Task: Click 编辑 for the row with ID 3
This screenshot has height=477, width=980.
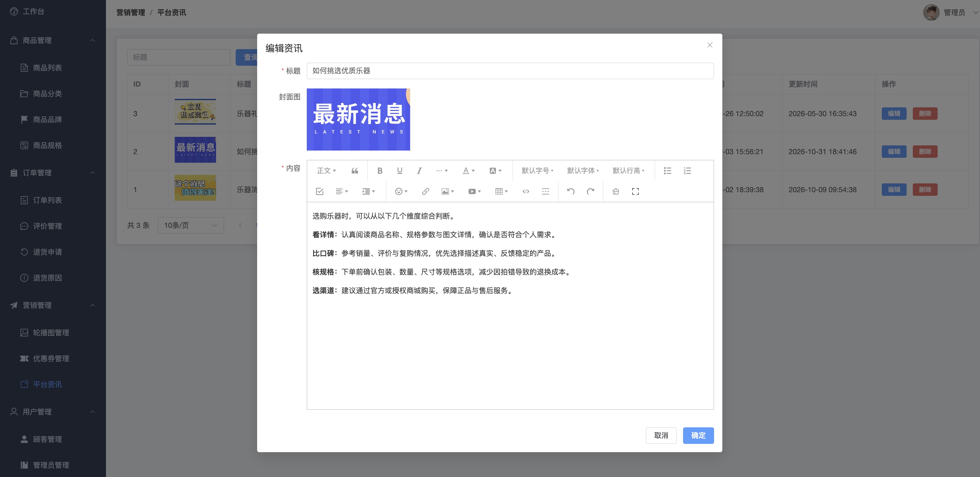Action: pos(894,114)
